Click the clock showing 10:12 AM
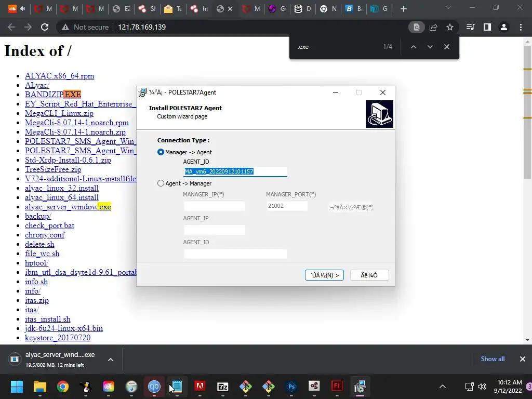Screen dimensions: 532x399 point(509,382)
